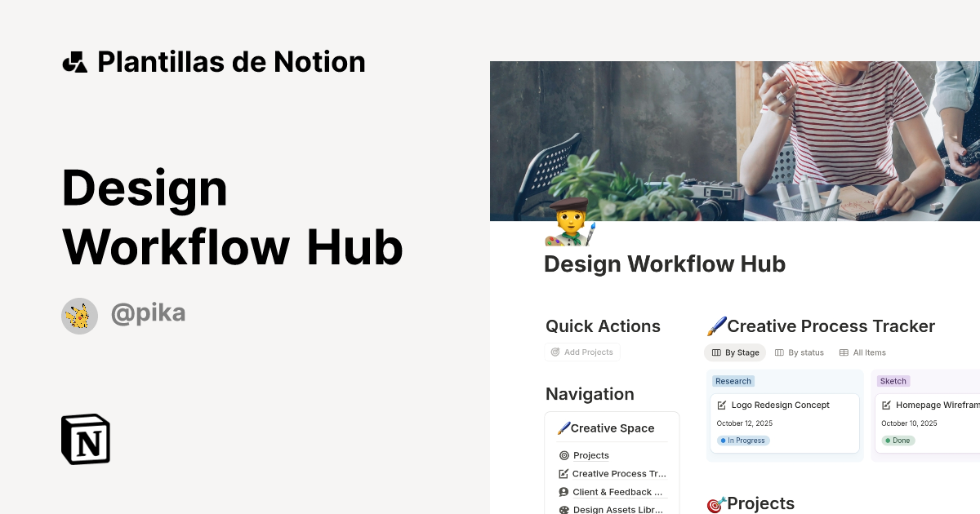The height and width of the screenshot is (514, 980).
Task: Click the Notion logo in the left panel
Action: tap(85, 439)
